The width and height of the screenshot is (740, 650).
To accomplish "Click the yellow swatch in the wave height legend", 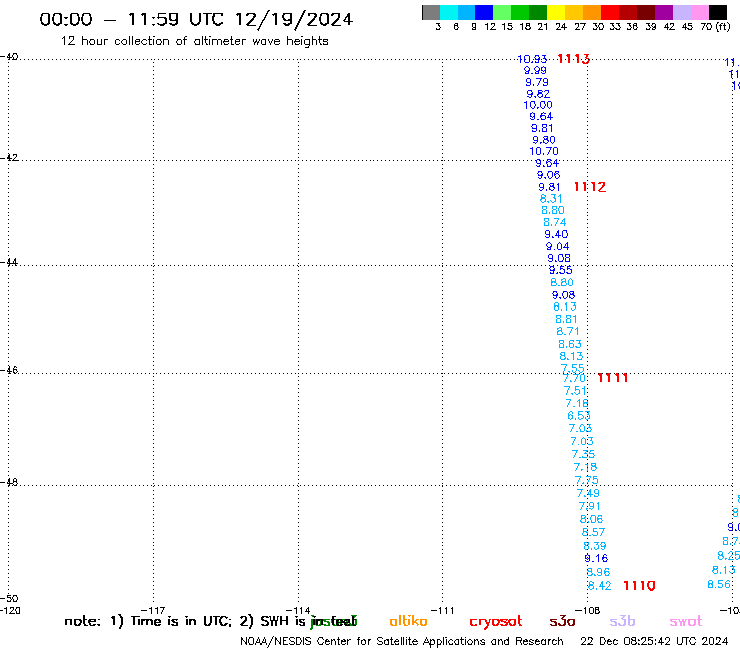I will pyautogui.click(x=555, y=12).
